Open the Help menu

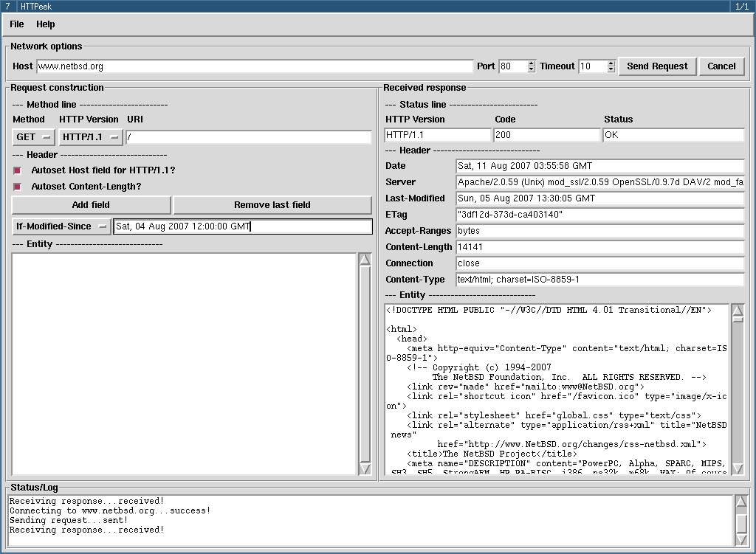point(45,24)
